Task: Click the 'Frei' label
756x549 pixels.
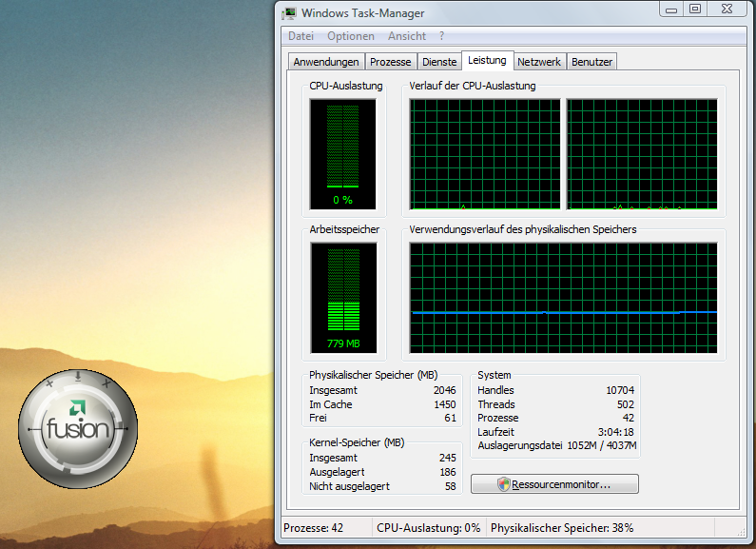Action: point(318,418)
